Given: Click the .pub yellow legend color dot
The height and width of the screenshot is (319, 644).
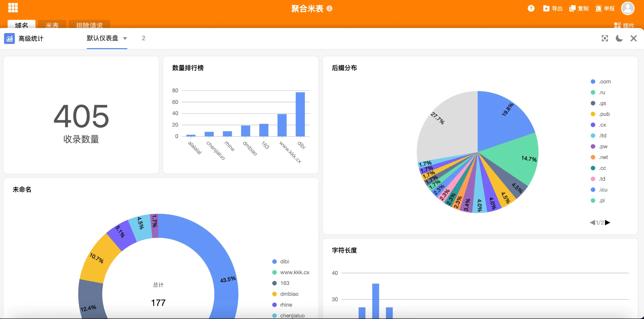Looking at the screenshot, I should pyautogui.click(x=593, y=114).
